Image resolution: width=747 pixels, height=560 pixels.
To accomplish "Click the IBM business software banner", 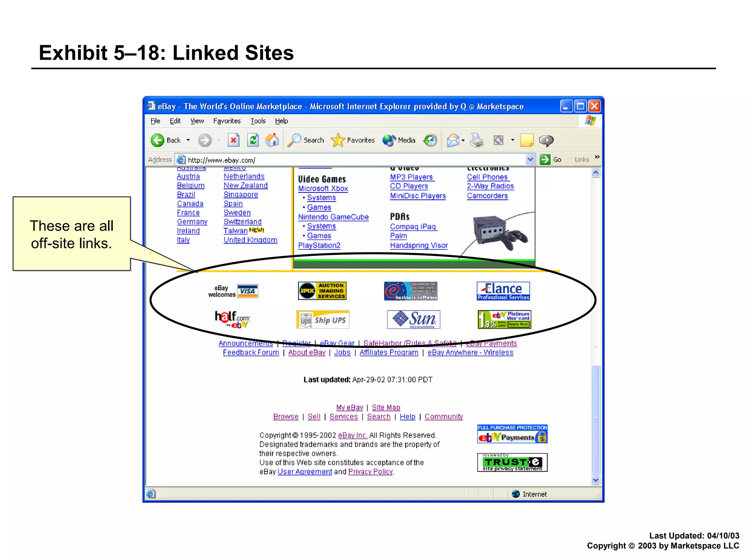I will pos(411,291).
